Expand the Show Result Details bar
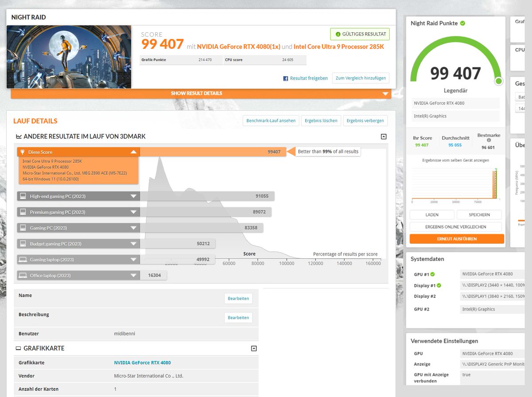Viewport: 532px width, 397px height. 201,93
